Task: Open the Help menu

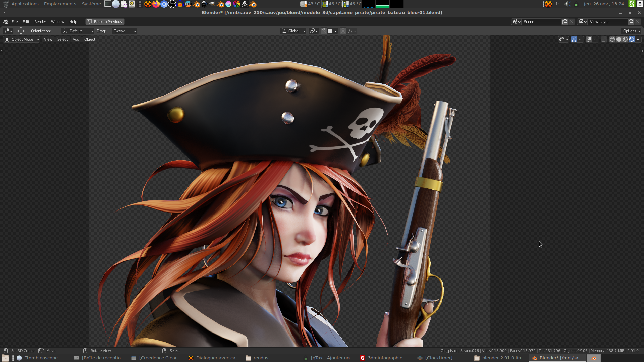Action: (x=73, y=22)
